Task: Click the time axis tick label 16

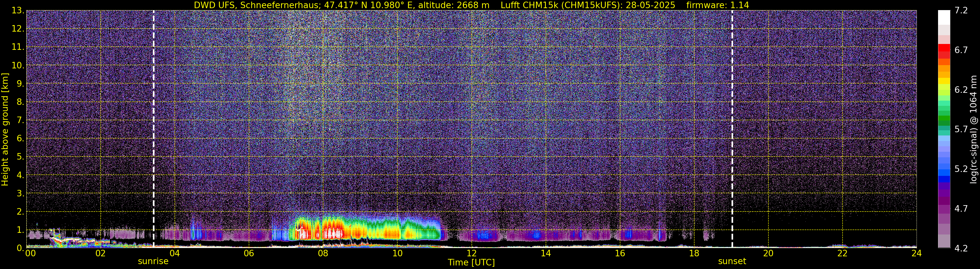Action: [620, 253]
